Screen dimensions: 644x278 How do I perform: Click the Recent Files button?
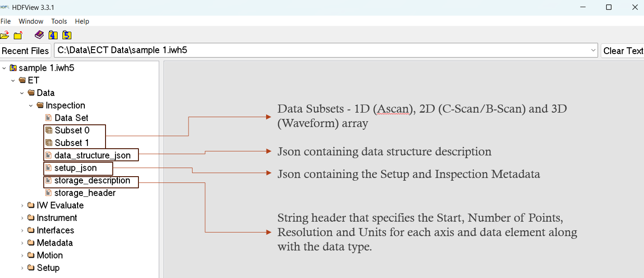(25, 50)
